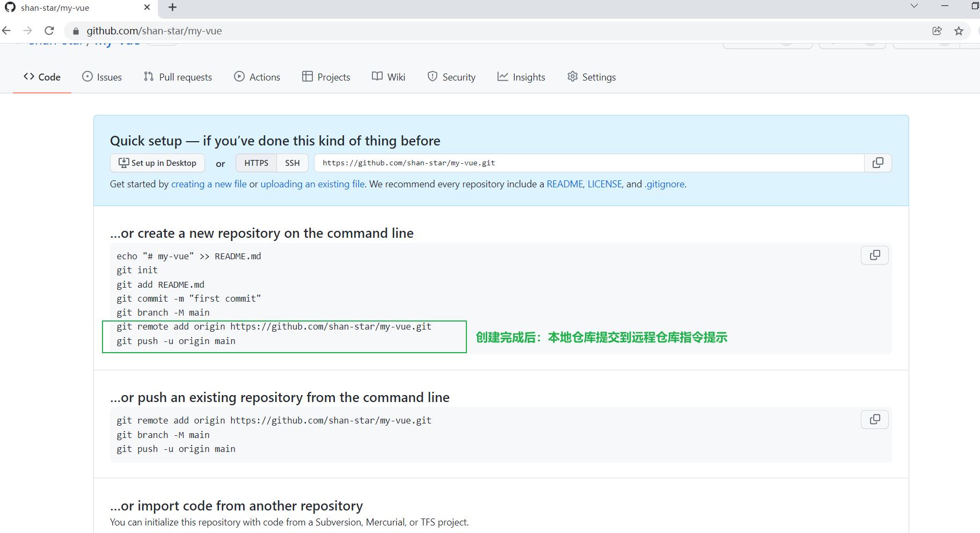Open a new browser tab with plus icon
Image resolution: width=980 pixels, height=533 pixels.
tap(172, 8)
